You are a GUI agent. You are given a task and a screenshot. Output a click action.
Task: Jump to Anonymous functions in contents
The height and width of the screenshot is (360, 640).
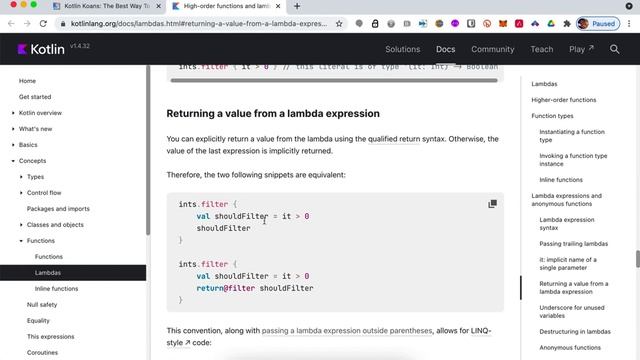tap(570, 347)
